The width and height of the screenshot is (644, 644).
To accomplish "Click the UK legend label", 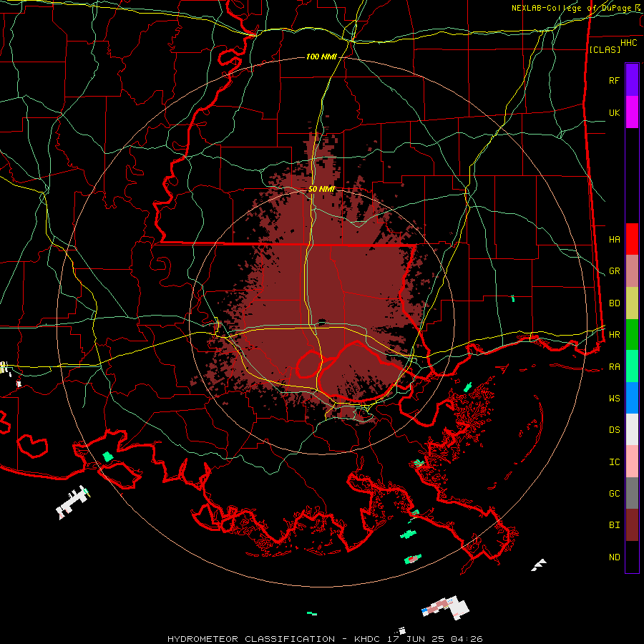I will tap(614, 112).
